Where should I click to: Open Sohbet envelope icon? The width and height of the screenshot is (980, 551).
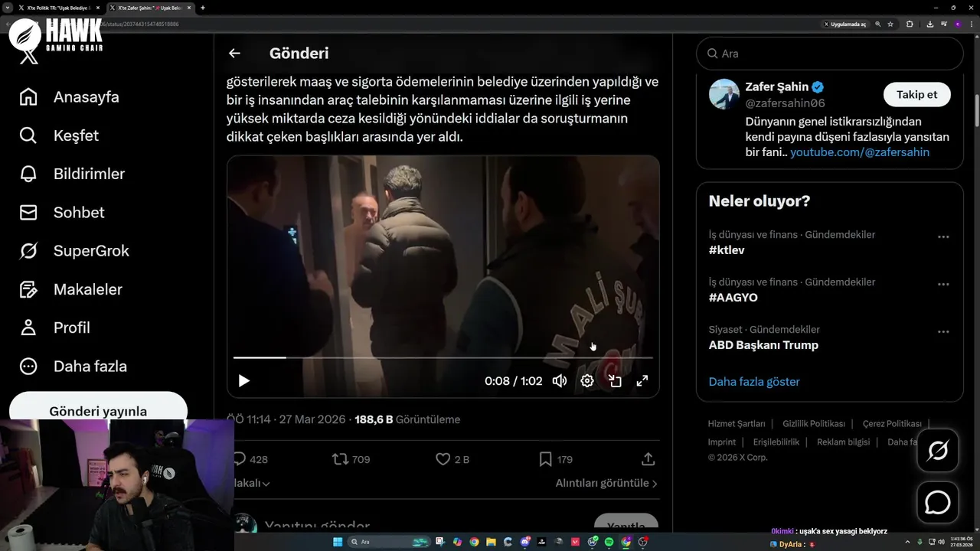click(x=28, y=212)
